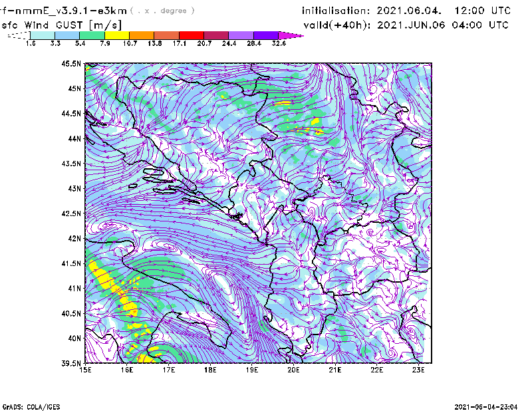
Task: Click the yellow legend color swatch
Action: [x=117, y=35]
